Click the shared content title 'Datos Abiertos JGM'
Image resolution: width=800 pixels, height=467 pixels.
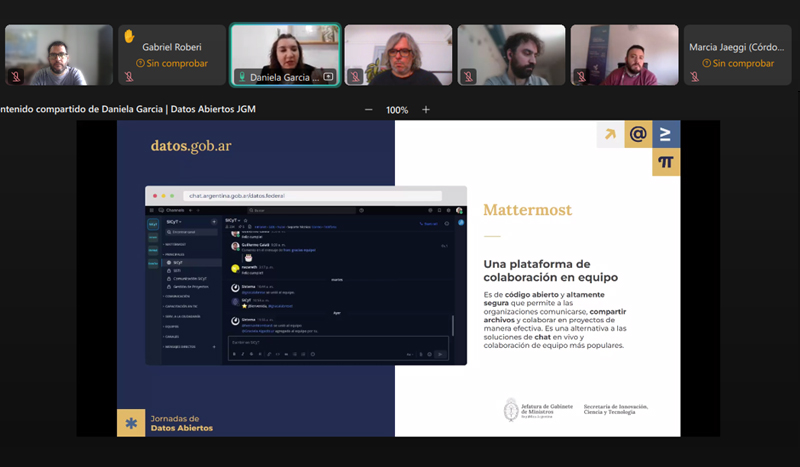coord(213,109)
